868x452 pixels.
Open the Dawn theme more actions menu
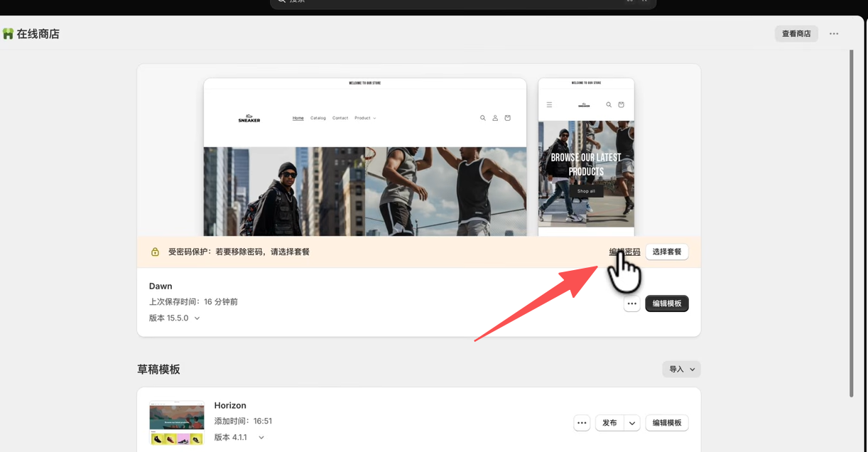pyautogui.click(x=632, y=303)
